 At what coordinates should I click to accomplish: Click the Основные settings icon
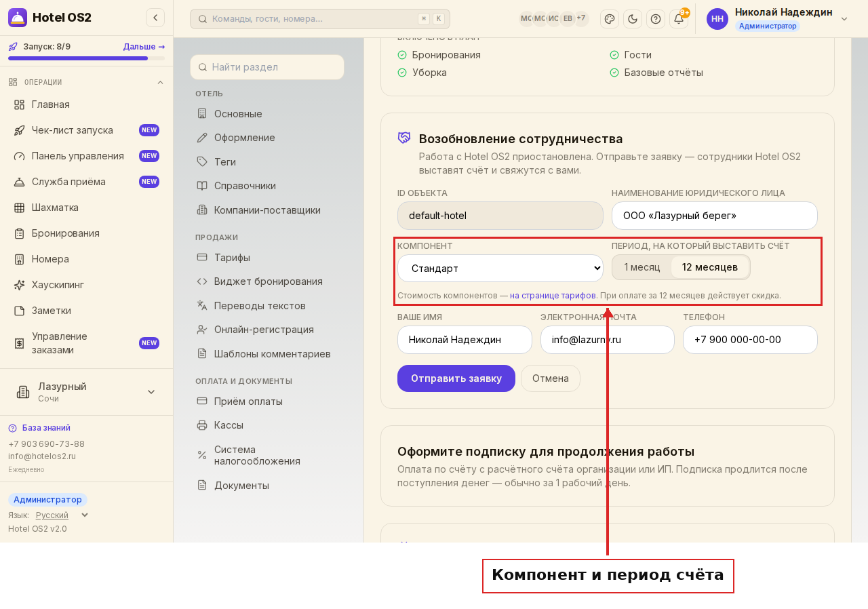click(202, 114)
